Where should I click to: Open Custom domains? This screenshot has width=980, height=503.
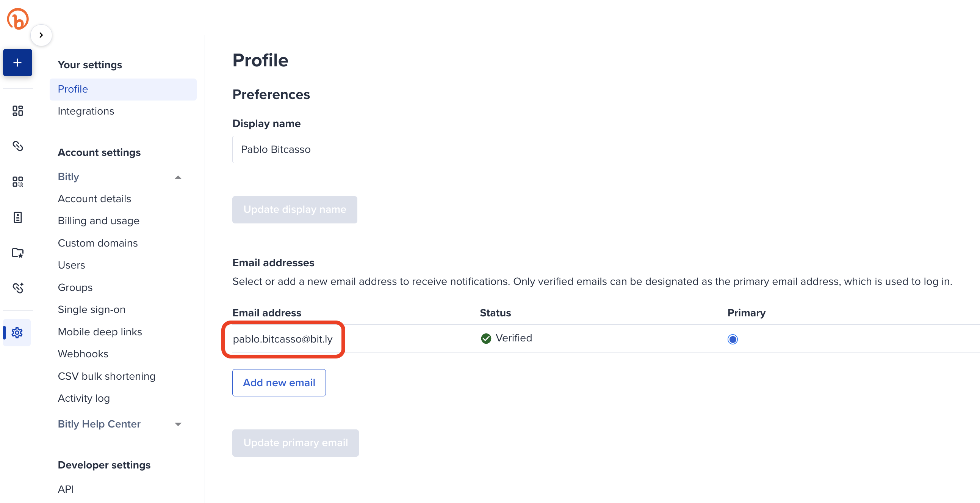[98, 243]
